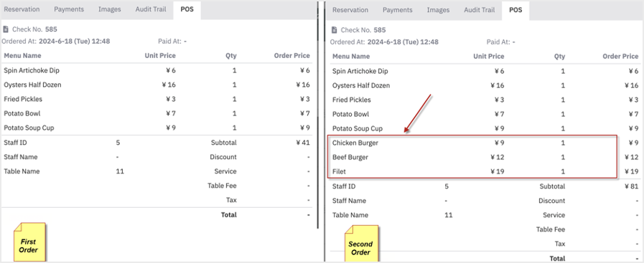This screenshot has width=644, height=263.
Task: Select POS tab in right panel
Action: click(515, 10)
